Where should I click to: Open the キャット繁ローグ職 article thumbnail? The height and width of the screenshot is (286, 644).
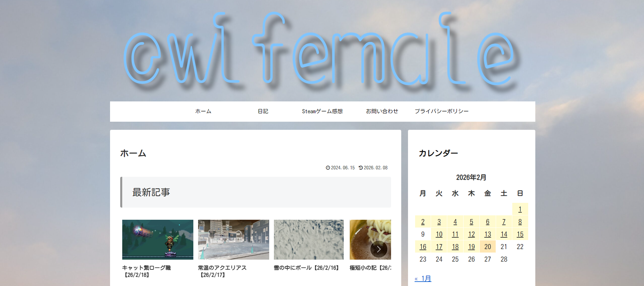(158, 240)
